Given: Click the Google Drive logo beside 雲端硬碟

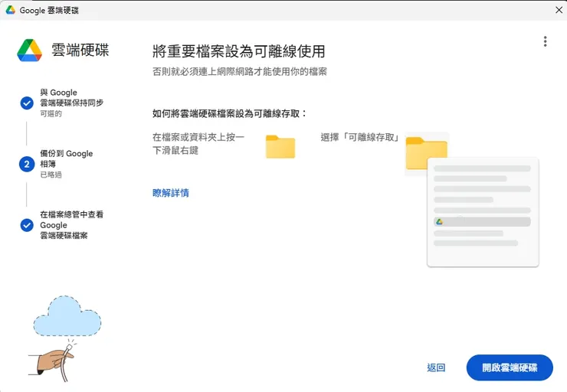Looking at the screenshot, I should (30, 51).
